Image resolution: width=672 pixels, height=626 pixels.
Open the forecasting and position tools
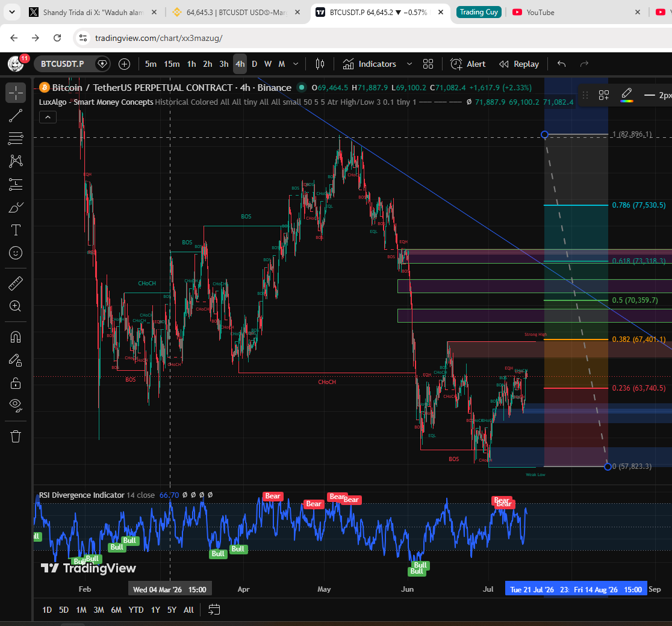point(16,184)
